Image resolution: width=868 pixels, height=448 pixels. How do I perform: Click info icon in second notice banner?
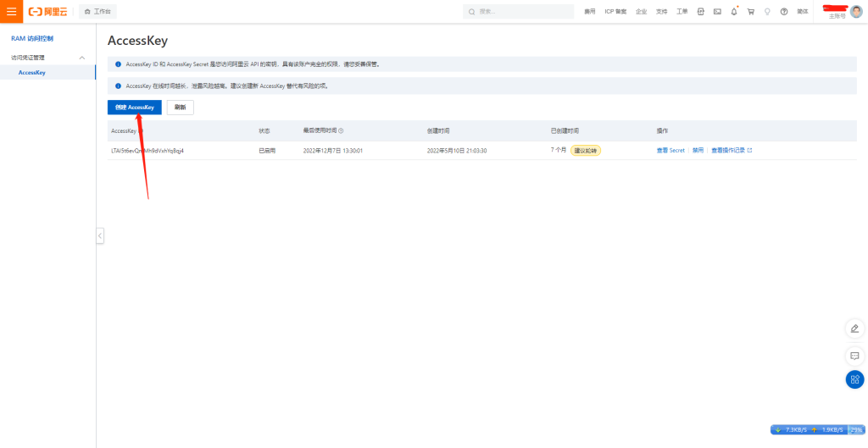click(x=118, y=86)
